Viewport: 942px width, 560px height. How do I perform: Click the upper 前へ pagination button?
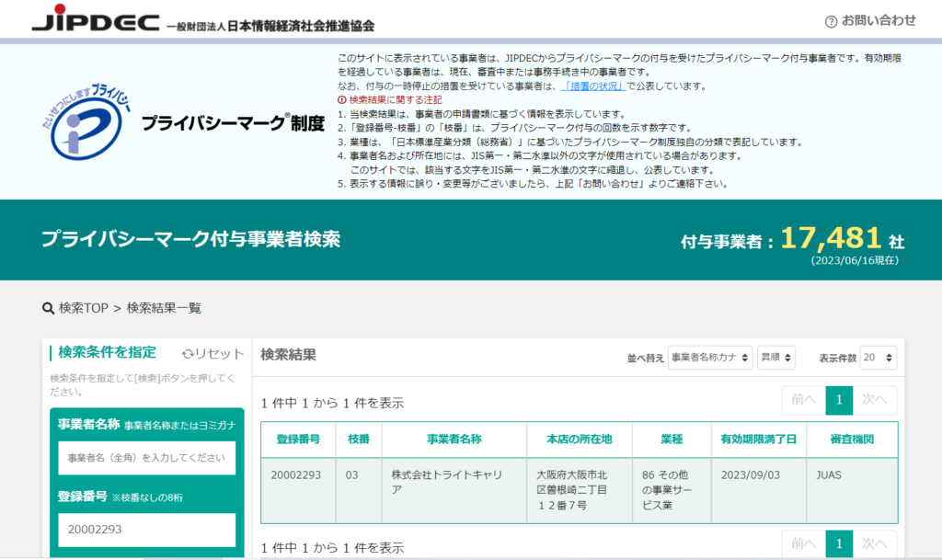click(x=804, y=400)
